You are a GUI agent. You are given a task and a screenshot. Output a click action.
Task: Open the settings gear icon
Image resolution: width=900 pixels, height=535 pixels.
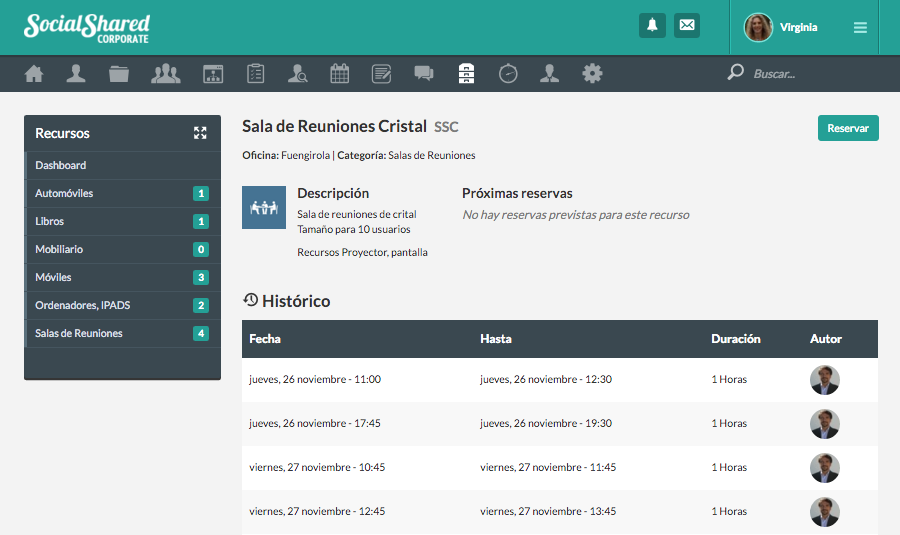click(x=593, y=73)
